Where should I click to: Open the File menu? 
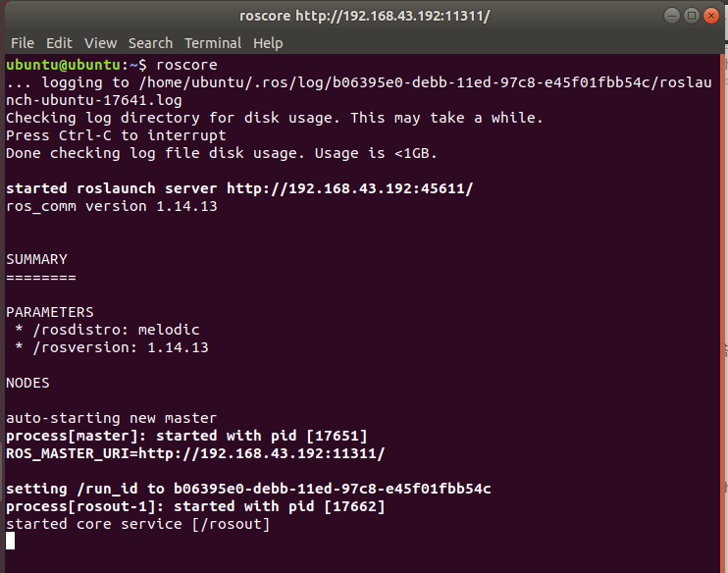pos(23,43)
